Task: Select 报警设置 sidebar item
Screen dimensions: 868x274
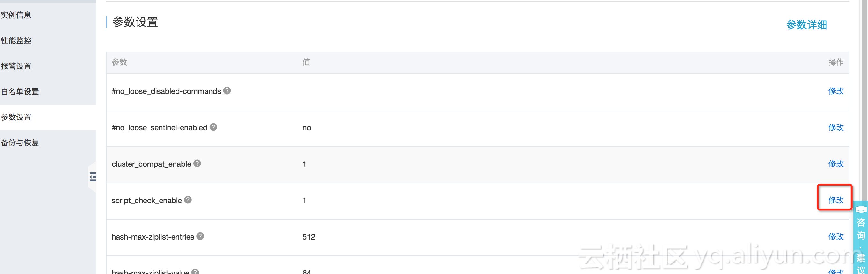Action: pos(16,66)
